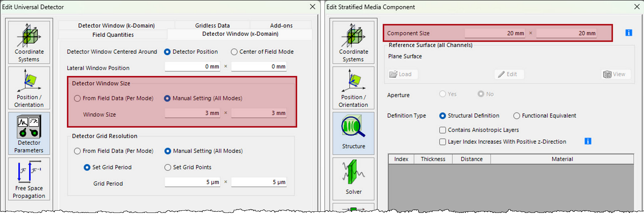Open Coordinate Systems in Stratified Media Component

click(x=353, y=42)
